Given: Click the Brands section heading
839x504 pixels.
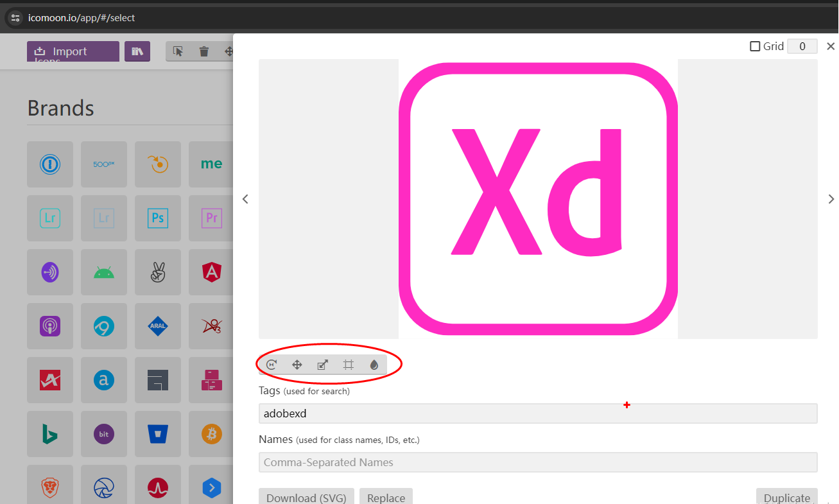Looking at the screenshot, I should (x=61, y=108).
